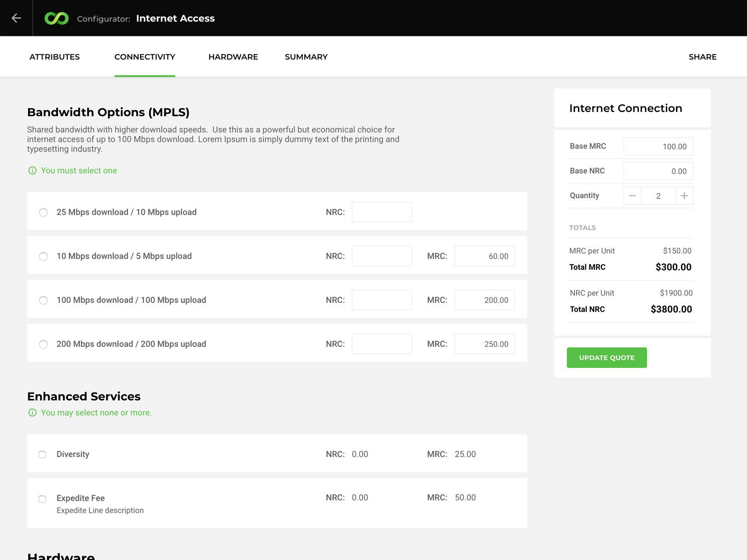Enable the Diversity enhanced service
The image size is (747, 560).
(42, 454)
